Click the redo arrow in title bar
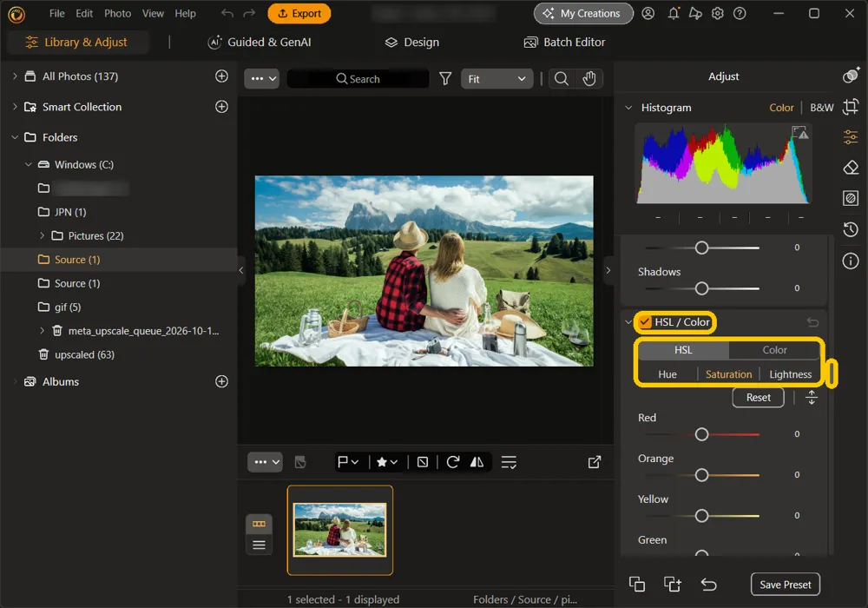 [249, 13]
